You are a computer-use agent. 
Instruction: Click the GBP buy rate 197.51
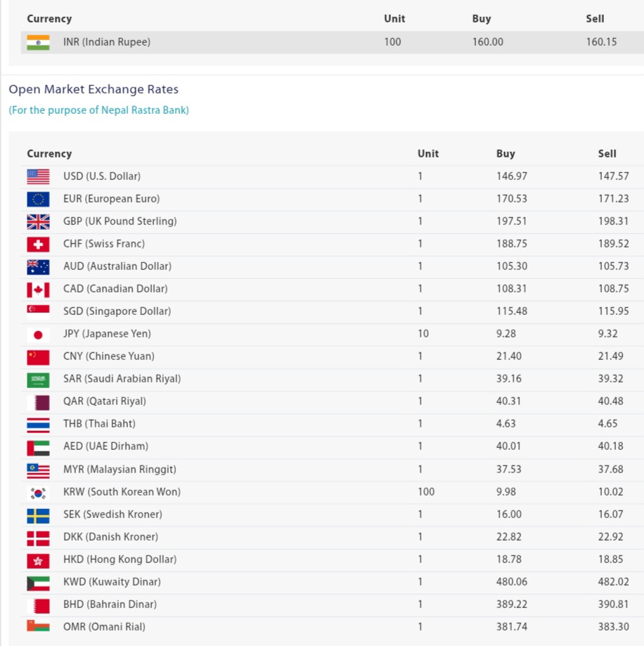click(x=511, y=221)
